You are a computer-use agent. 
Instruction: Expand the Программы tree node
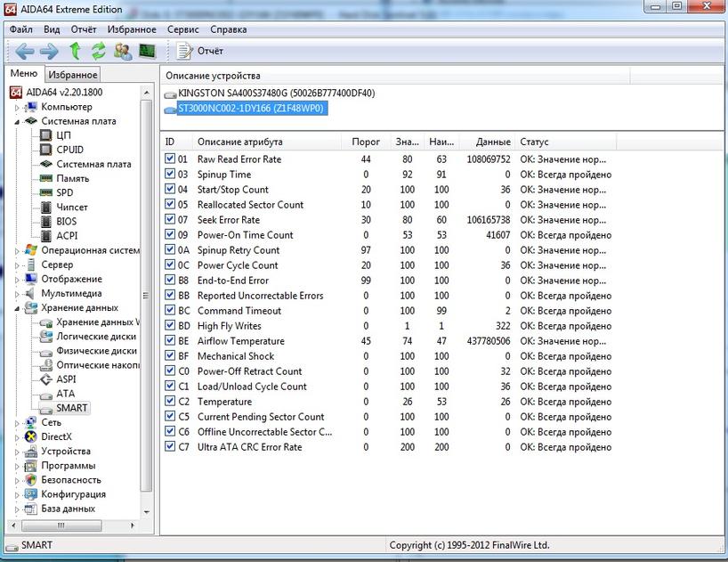17,467
